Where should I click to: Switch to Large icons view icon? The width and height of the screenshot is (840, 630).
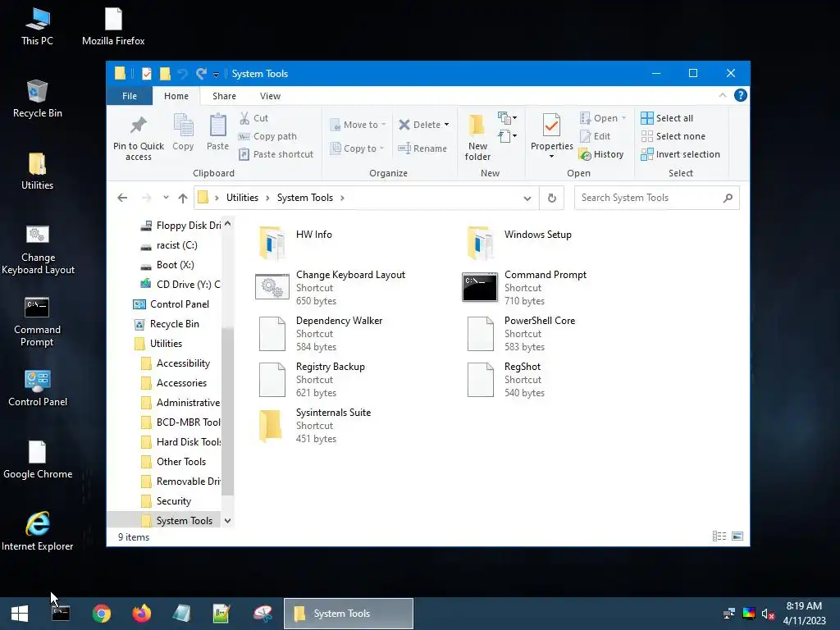pos(737,536)
